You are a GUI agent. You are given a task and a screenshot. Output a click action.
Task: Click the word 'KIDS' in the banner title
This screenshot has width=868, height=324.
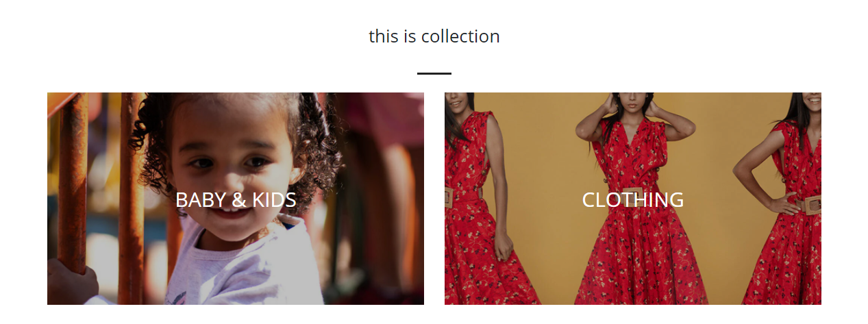tap(274, 199)
